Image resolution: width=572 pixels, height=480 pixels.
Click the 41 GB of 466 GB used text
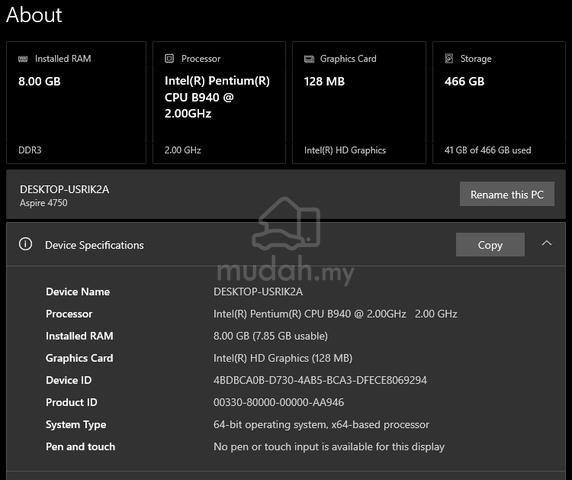(488, 150)
